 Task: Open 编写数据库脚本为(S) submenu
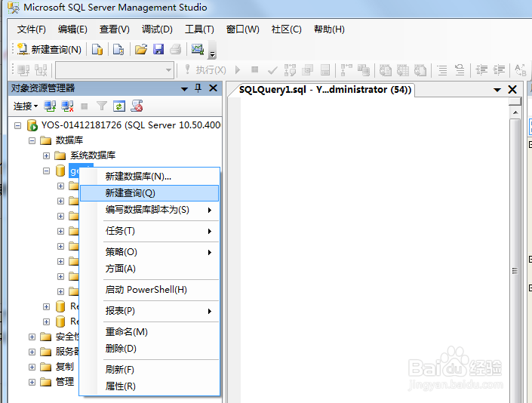click(149, 210)
